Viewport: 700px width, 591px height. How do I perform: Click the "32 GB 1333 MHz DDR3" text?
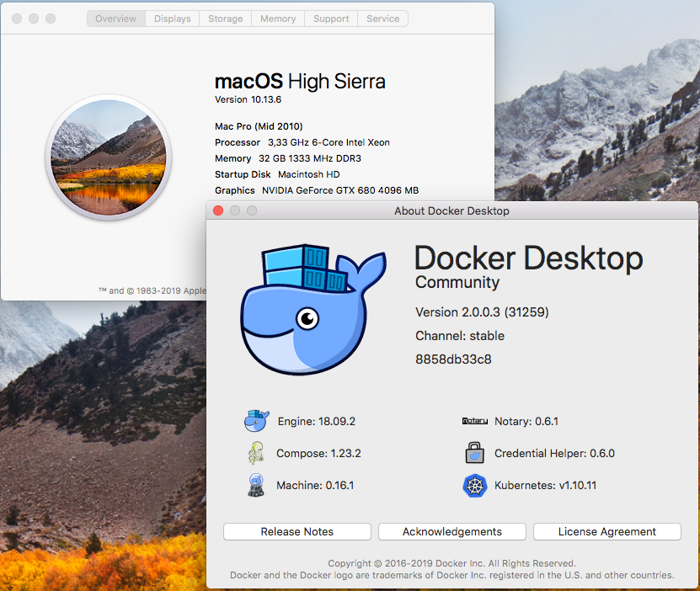tap(310, 159)
